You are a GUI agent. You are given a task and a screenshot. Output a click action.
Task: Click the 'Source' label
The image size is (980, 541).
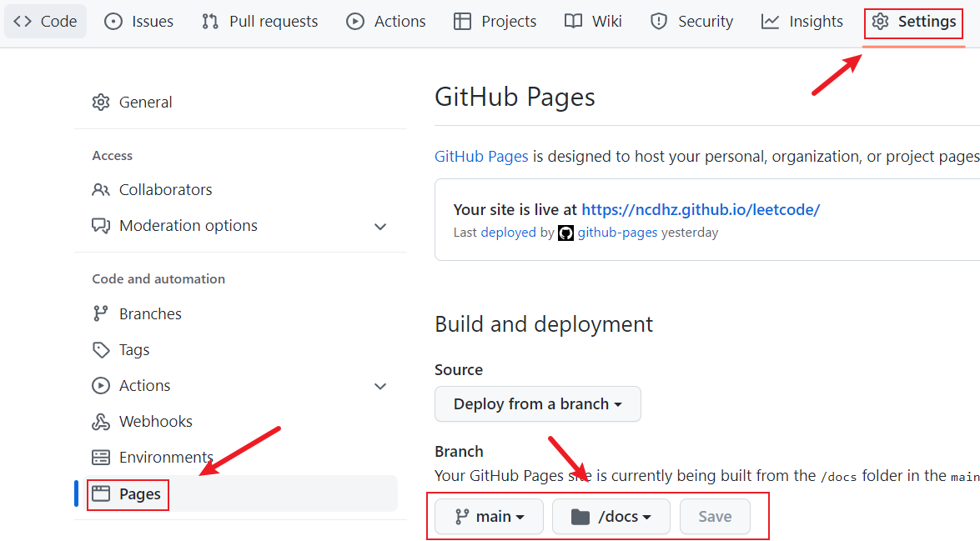(x=459, y=370)
